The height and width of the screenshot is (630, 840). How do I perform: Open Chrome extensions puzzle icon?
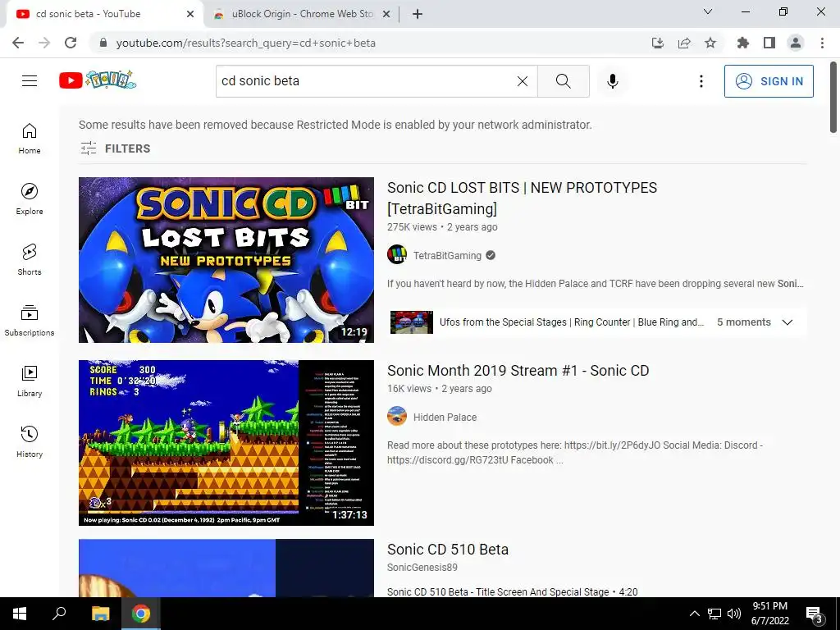coord(742,43)
